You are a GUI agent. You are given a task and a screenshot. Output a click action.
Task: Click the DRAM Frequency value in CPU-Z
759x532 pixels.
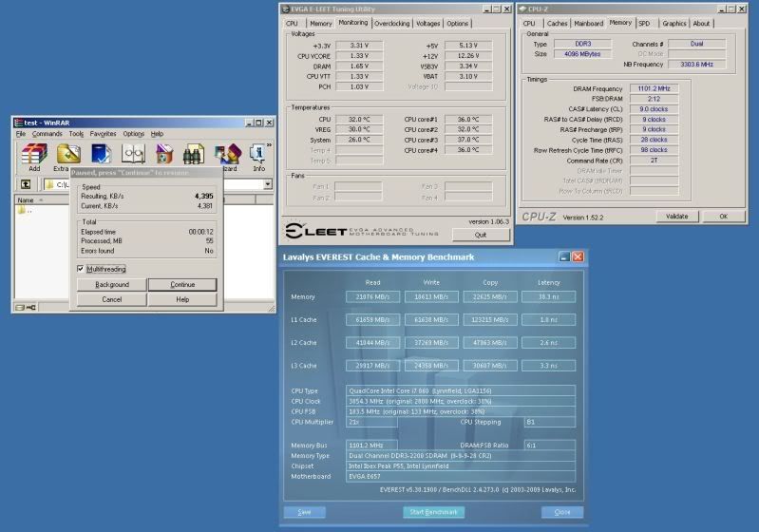click(654, 88)
